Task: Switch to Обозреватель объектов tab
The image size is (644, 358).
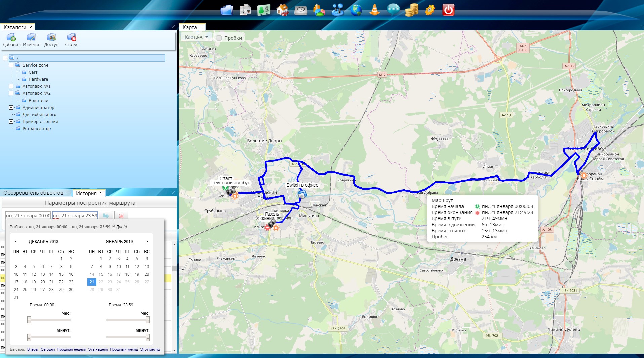Action: coord(33,193)
